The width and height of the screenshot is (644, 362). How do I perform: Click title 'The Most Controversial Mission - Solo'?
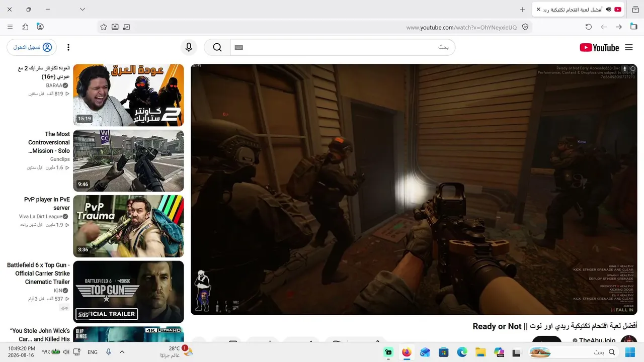click(x=49, y=142)
